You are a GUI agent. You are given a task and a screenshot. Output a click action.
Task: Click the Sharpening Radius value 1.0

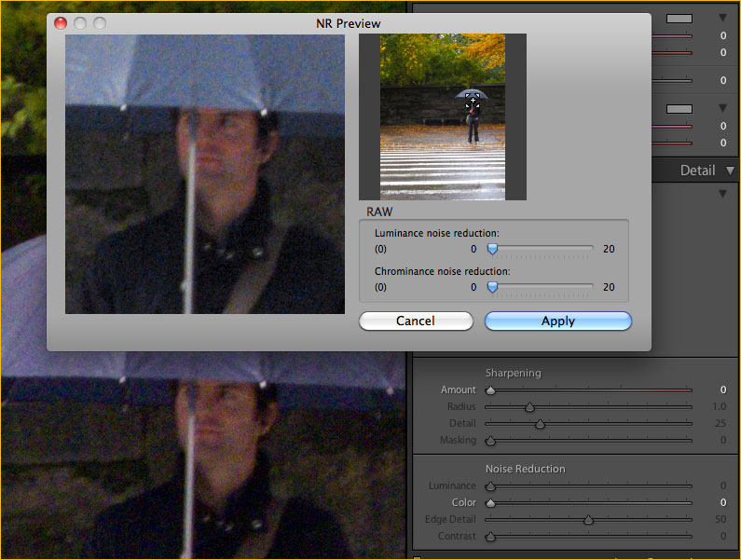click(720, 407)
